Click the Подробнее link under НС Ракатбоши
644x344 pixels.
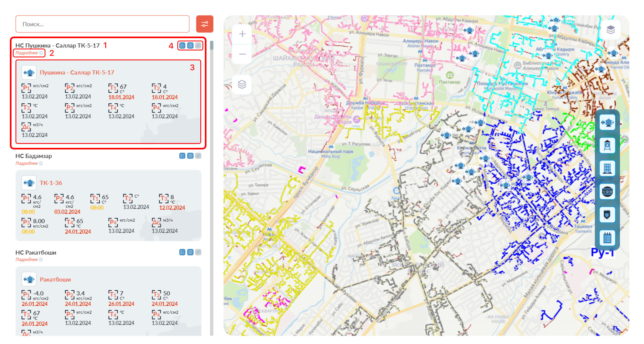[x=26, y=259]
